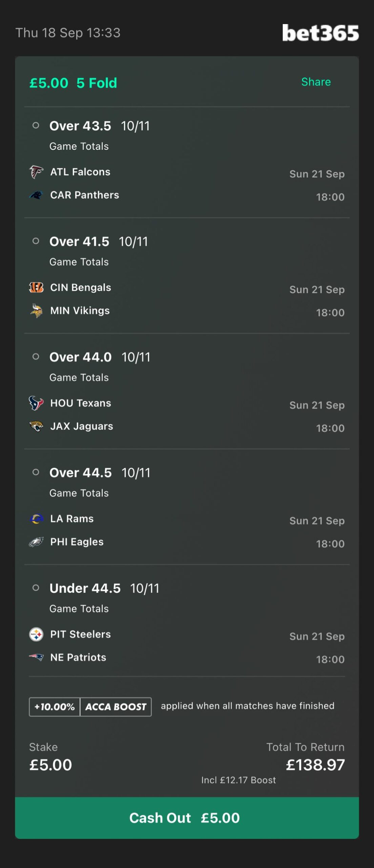Screen dimensions: 374x868
Task: Click the LA Rams team logo
Action: point(36,519)
